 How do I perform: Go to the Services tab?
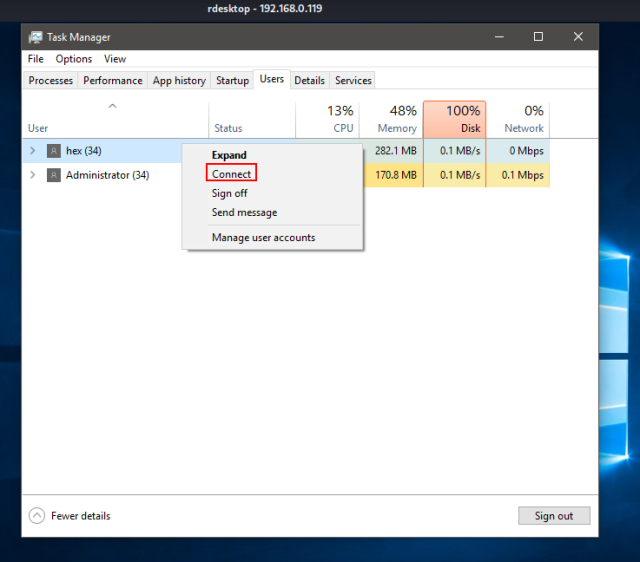(x=353, y=81)
